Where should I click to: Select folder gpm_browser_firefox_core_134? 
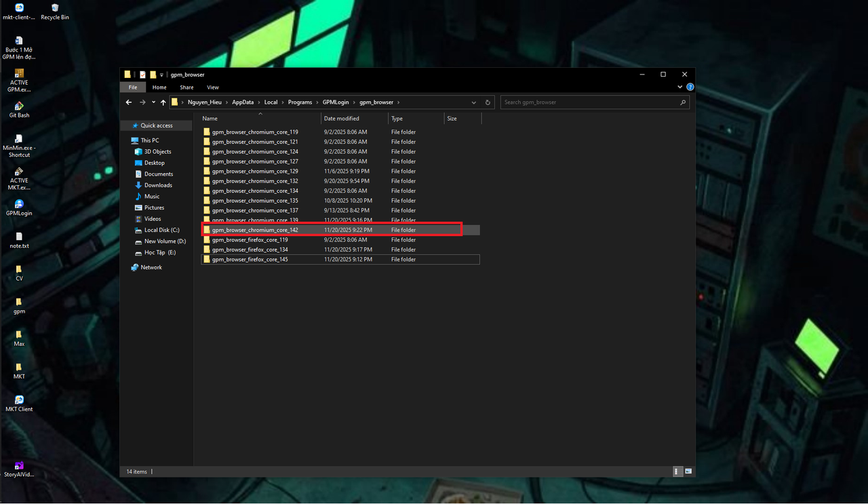(x=340, y=250)
